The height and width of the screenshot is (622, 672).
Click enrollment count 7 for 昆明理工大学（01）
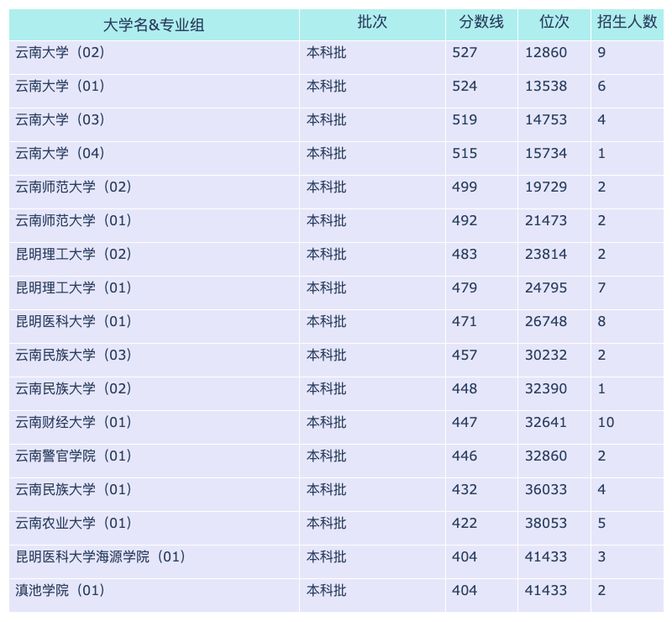coord(601,287)
